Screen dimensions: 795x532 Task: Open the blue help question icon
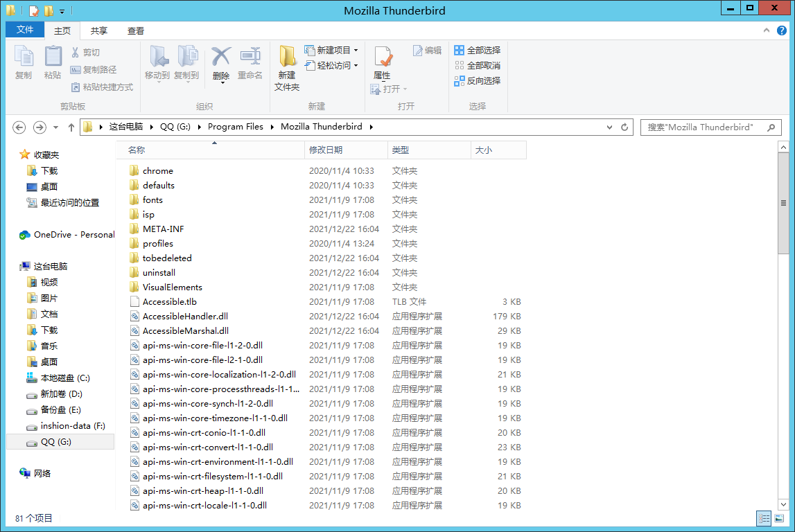[x=782, y=30]
